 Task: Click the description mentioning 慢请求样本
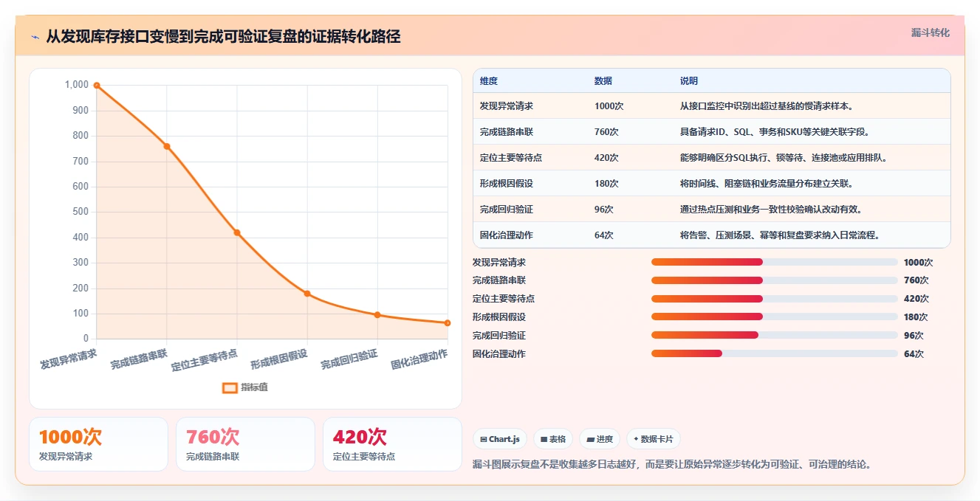tap(769, 106)
